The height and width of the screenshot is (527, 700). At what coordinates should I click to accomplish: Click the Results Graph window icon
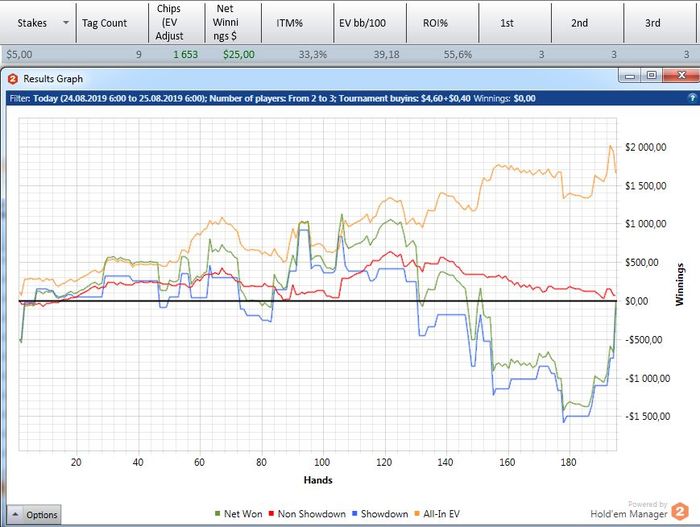pyautogui.click(x=12, y=79)
